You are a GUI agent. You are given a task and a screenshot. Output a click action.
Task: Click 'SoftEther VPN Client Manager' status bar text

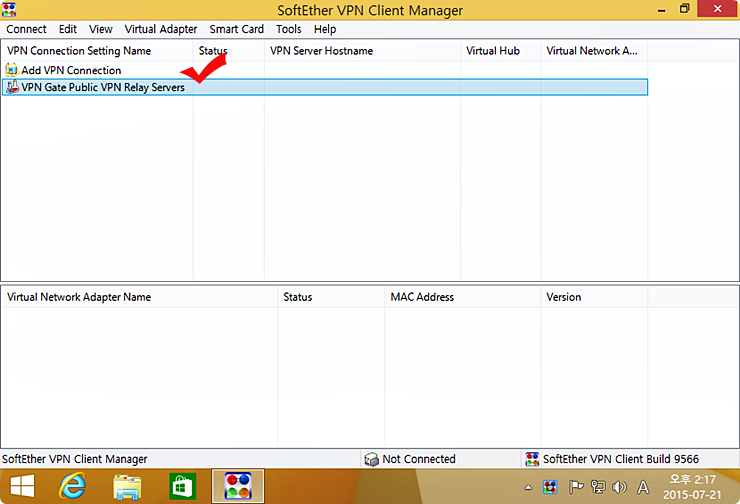click(75, 459)
